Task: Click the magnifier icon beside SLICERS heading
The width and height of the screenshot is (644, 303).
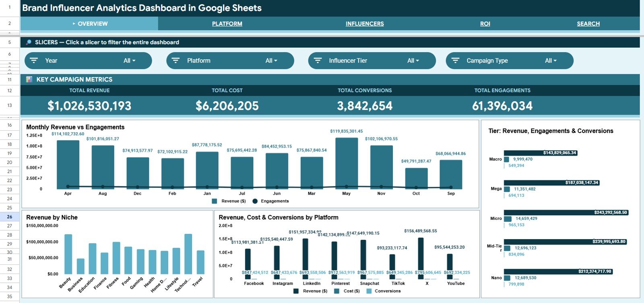Action: click(29, 42)
